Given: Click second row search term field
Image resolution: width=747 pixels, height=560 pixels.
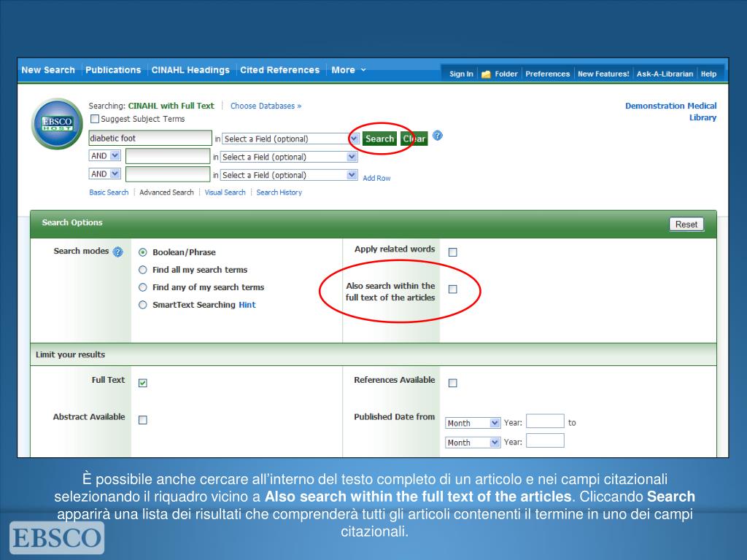Looking at the screenshot, I should tap(168, 156).
